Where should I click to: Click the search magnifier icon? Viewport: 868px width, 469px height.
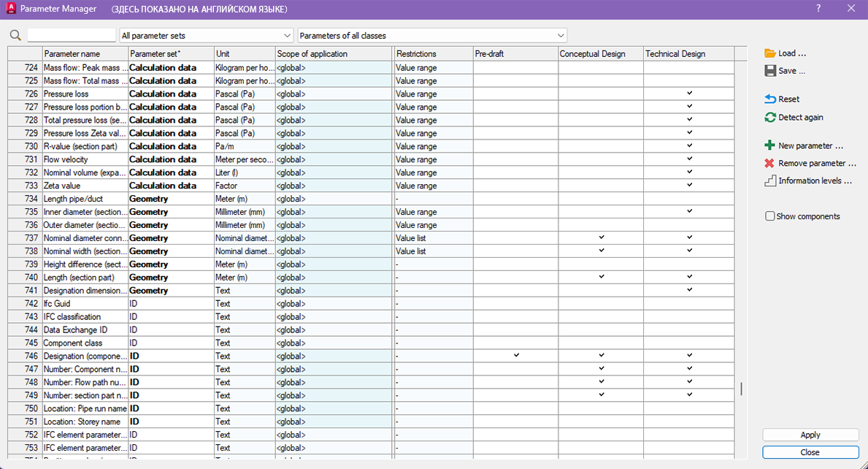point(16,36)
